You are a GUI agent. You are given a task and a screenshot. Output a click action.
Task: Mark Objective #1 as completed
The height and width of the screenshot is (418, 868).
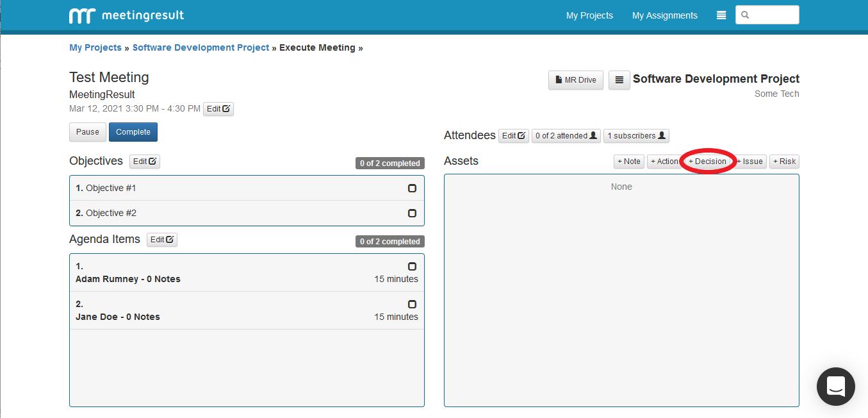pyautogui.click(x=412, y=188)
